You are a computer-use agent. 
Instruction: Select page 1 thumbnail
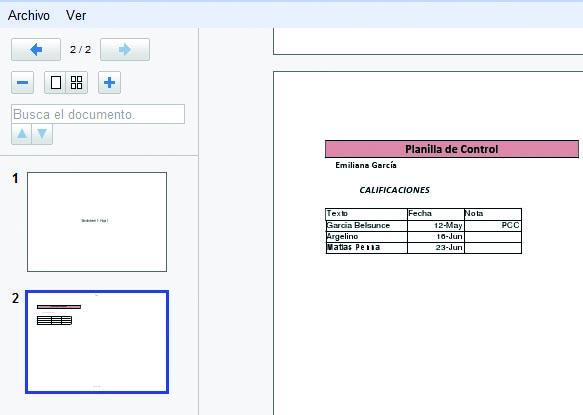pyautogui.click(x=97, y=222)
